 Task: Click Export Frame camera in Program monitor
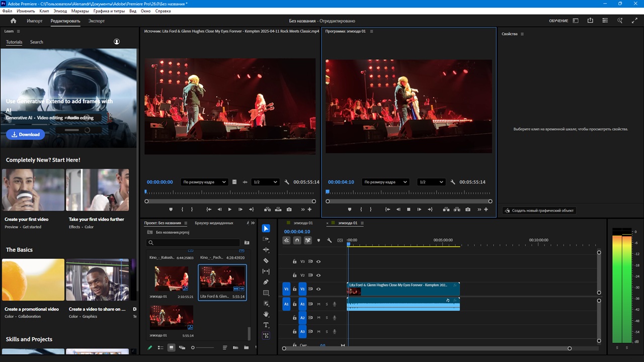(468, 209)
